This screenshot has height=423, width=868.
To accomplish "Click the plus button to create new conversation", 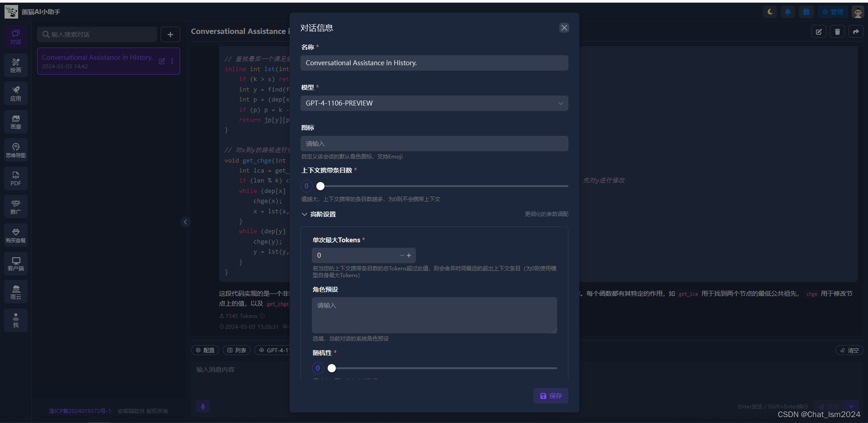I will 170,34.
